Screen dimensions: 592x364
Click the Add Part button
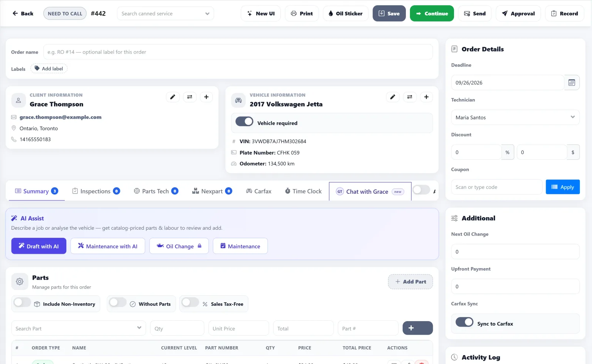point(410,282)
